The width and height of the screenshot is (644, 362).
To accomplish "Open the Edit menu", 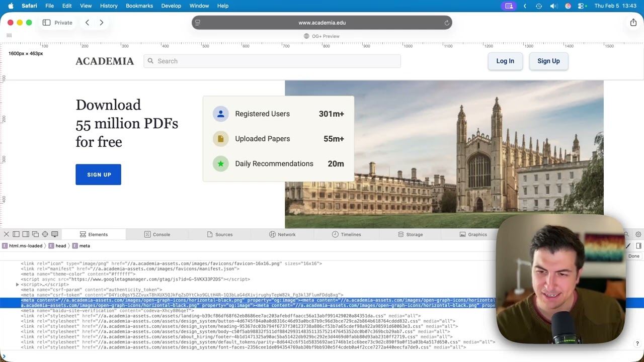I will click(67, 6).
